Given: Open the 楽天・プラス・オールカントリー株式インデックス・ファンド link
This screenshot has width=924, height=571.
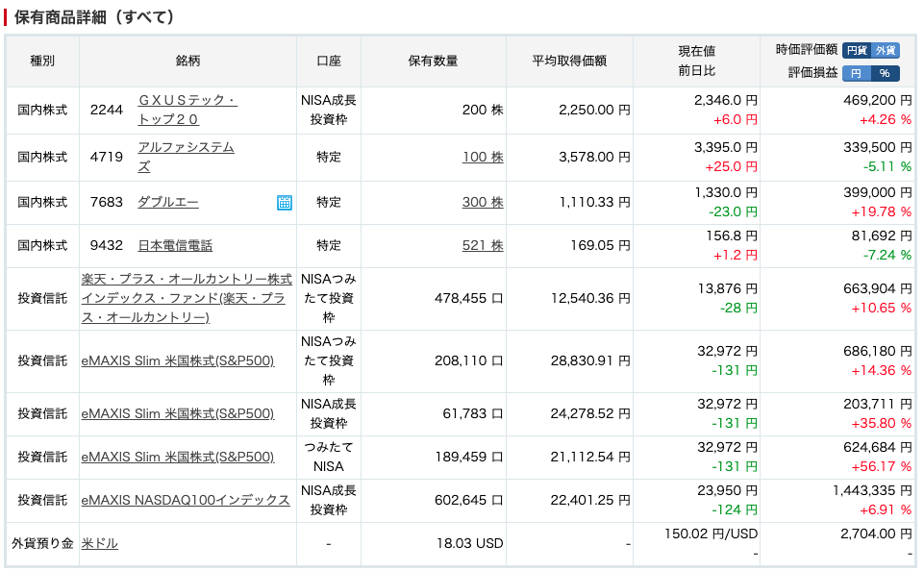Looking at the screenshot, I should [187, 298].
